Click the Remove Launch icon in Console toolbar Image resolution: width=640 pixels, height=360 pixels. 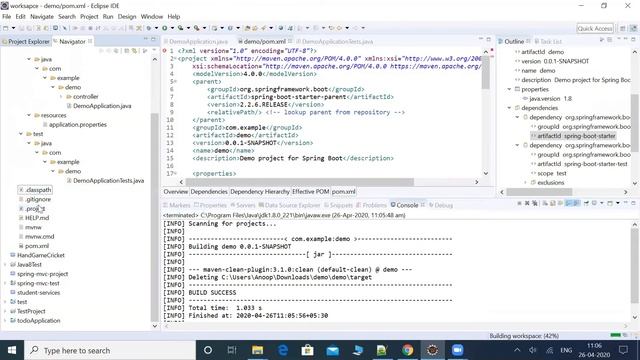(x=527, y=203)
